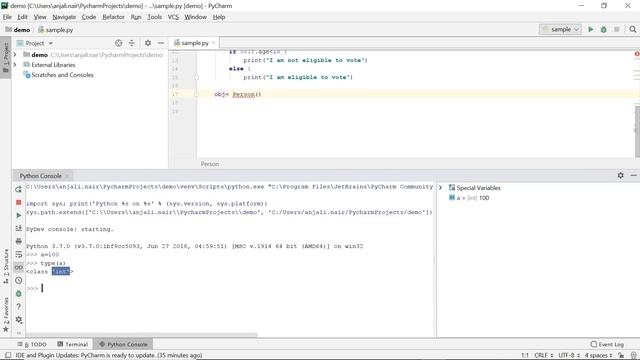Hide the Python Console panel
This screenshot has width=640, height=360.
tap(633, 175)
